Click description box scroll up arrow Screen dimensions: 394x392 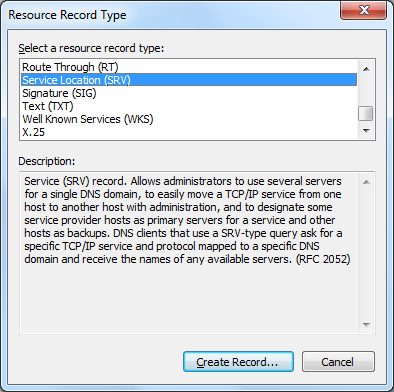pos(366,182)
